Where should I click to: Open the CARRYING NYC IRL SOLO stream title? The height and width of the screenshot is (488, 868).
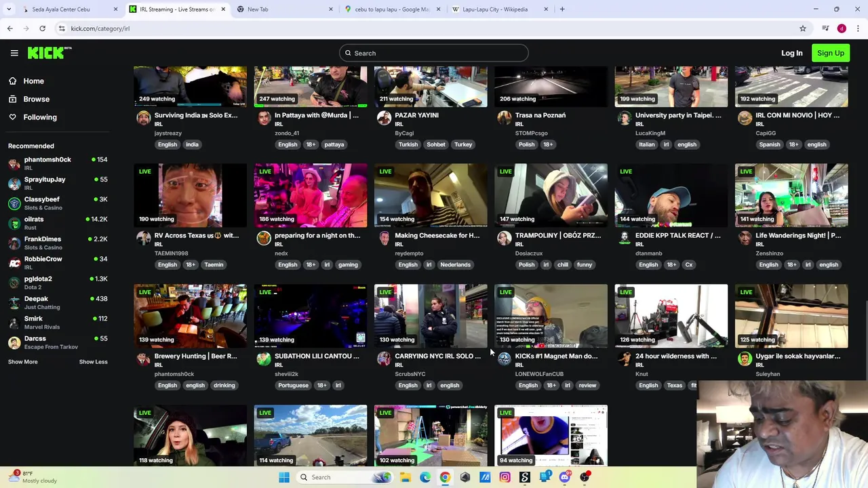point(437,356)
